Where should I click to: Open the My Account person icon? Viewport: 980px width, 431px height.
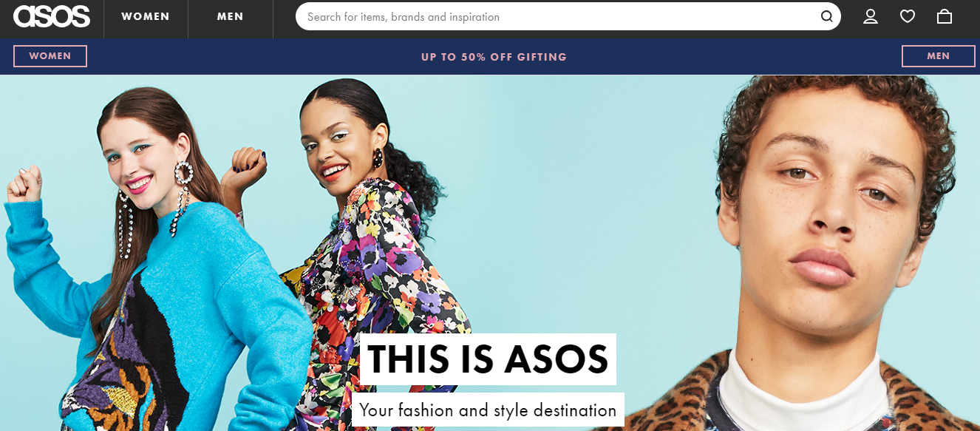pos(871,16)
